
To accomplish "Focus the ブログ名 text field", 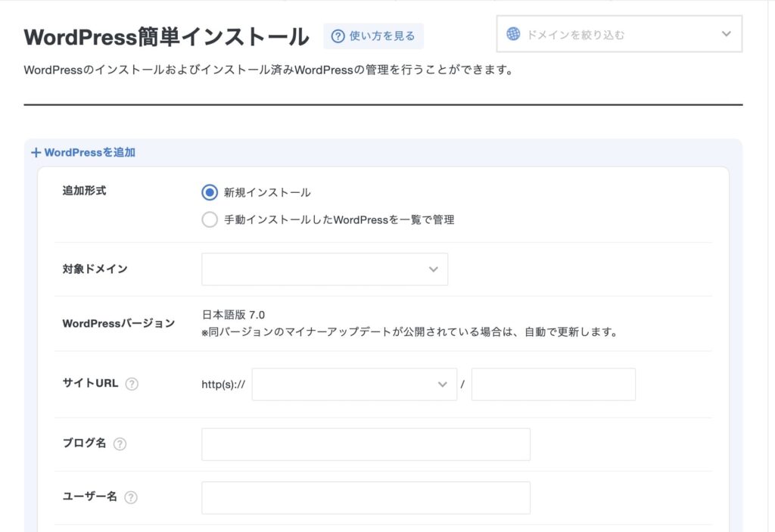I will 366,444.
